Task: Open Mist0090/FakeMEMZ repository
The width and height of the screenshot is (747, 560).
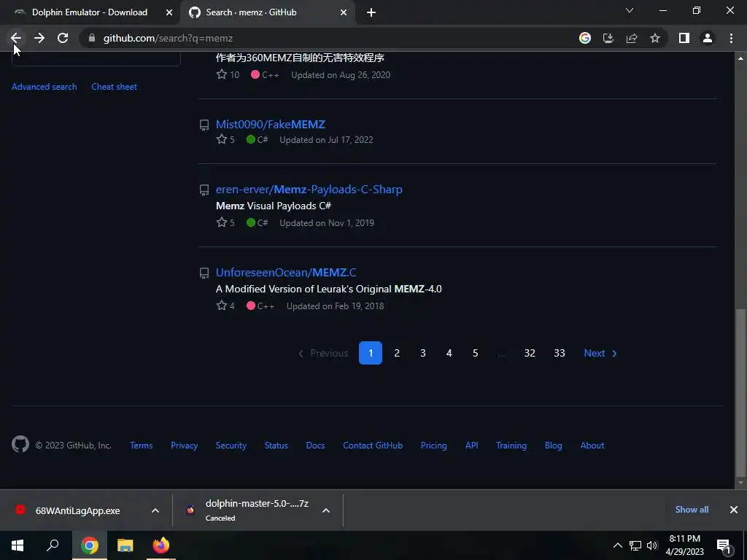Action: pos(271,124)
